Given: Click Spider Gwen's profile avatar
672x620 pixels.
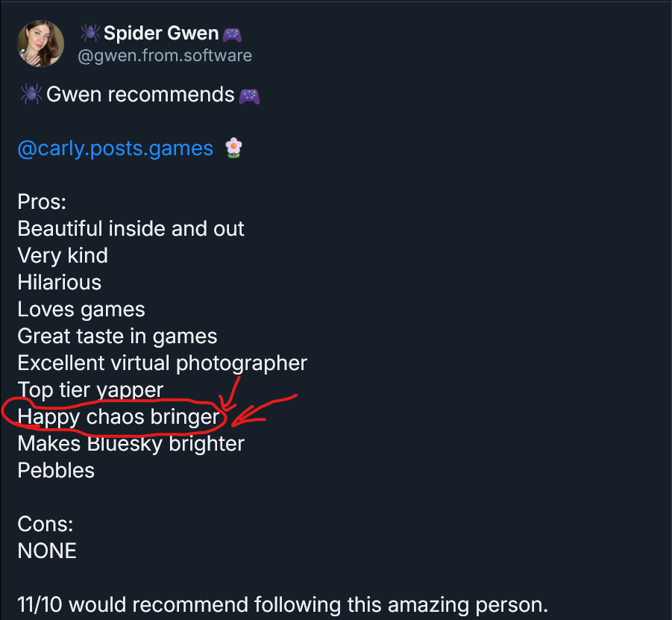Looking at the screenshot, I should click(40, 43).
